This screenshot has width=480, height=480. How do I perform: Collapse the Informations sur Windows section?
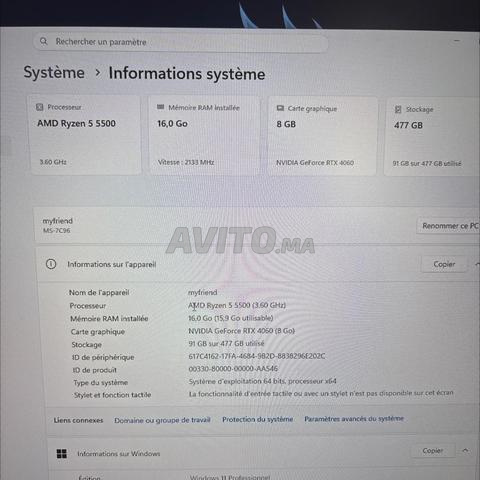465,451
